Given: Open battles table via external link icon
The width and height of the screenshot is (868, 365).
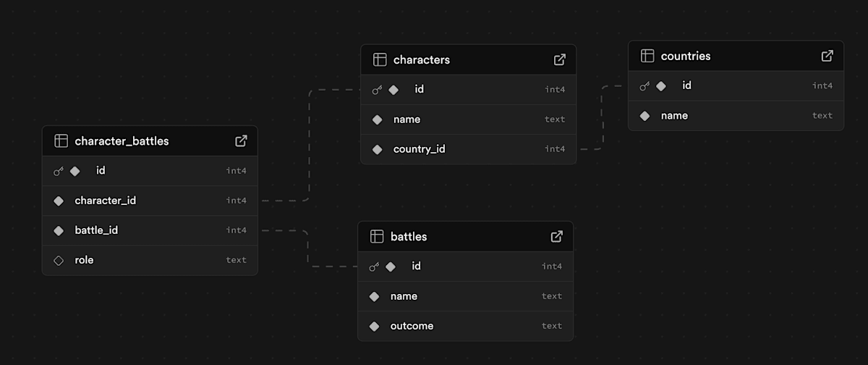Looking at the screenshot, I should (x=556, y=236).
